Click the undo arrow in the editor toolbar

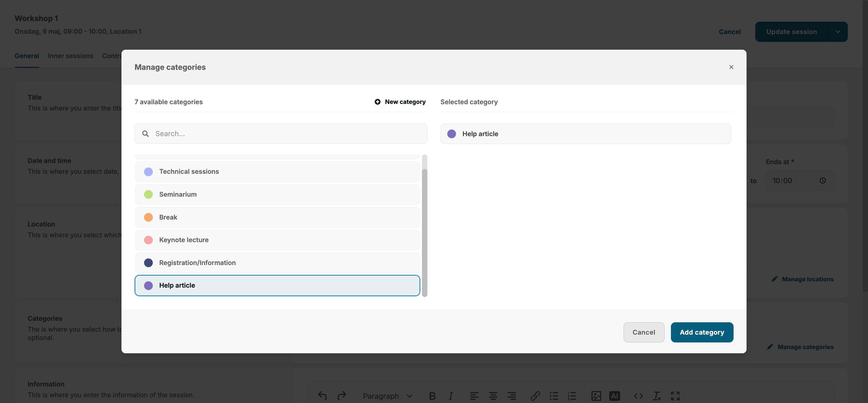[322, 395]
